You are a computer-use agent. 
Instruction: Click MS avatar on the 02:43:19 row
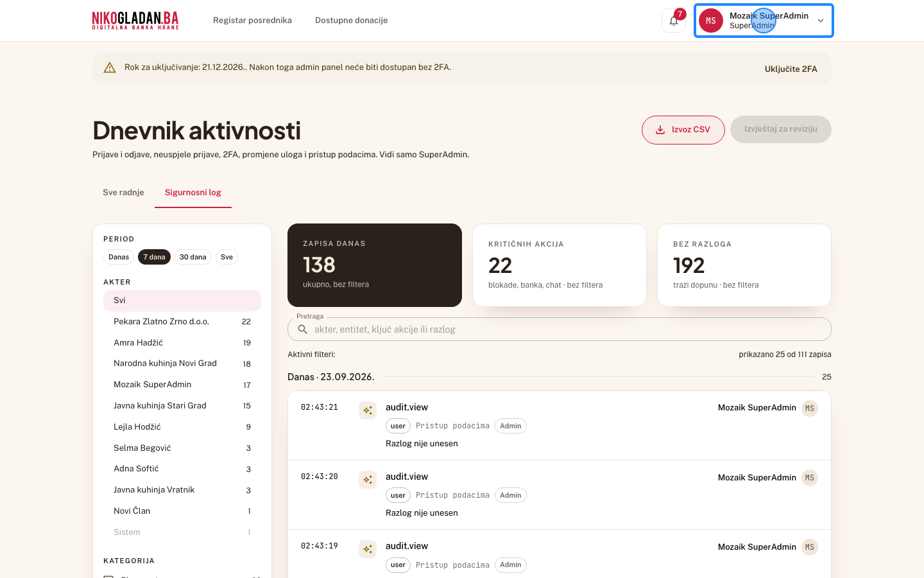coord(810,547)
